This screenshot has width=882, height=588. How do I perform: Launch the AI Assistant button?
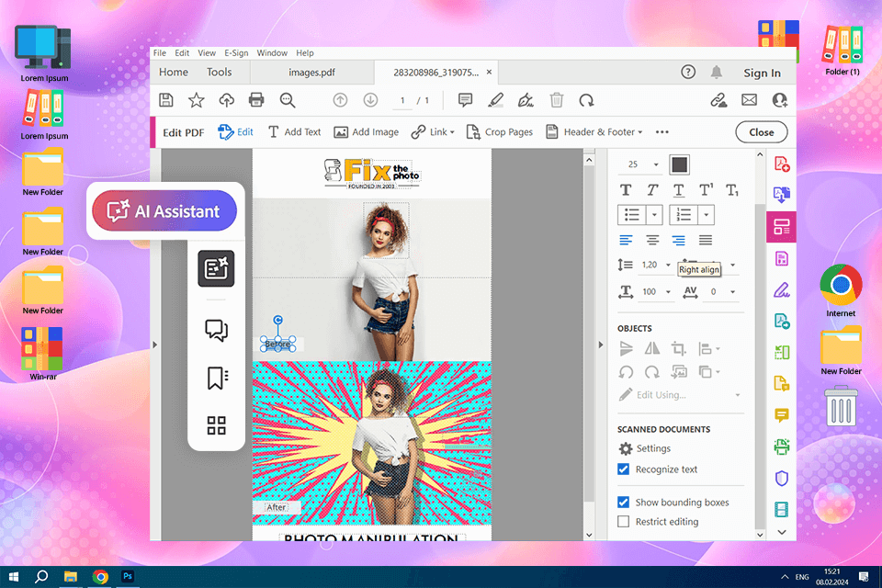tap(164, 211)
